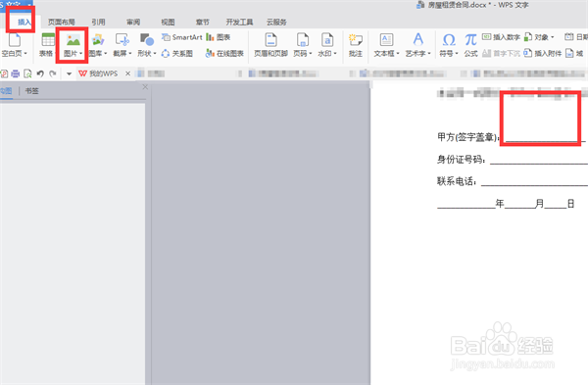Insert a blank page with the 空白页 icon
This screenshot has height=385, width=588.
(x=15, y=40)
